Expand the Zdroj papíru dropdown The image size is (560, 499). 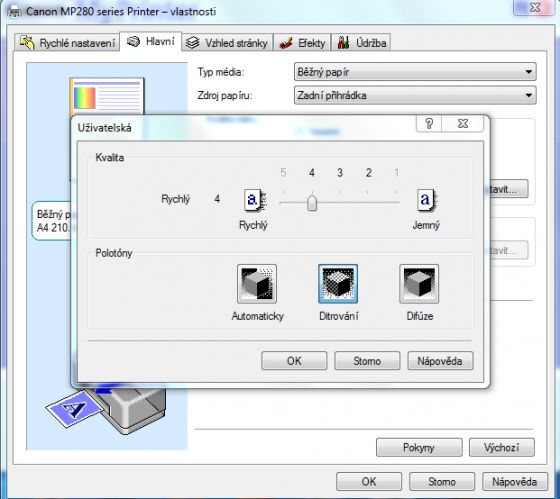click(x=415, y=95)
